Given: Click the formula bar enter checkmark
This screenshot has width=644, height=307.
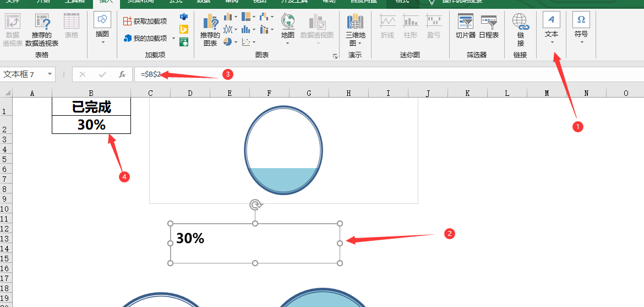Looking at the screenshot, I should (x=102, y=74).
